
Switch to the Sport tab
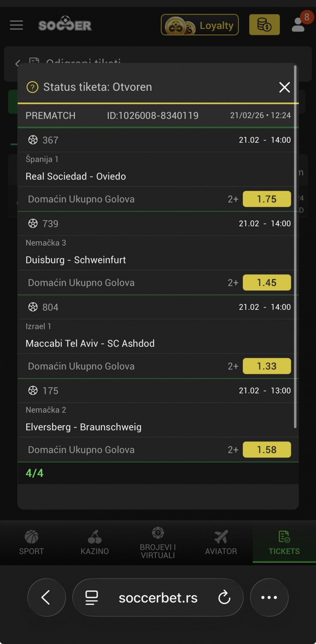click(32, 542)
